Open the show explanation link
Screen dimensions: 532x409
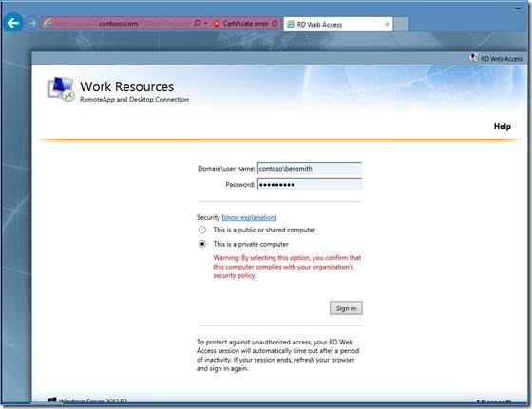coord(249,217)
